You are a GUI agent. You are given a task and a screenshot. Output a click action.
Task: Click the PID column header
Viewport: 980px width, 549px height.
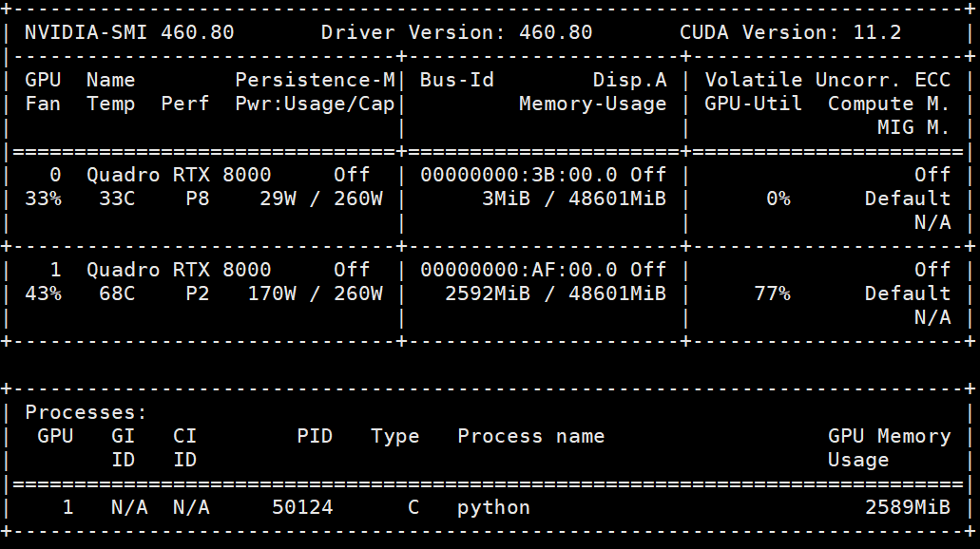coord(315,436)
